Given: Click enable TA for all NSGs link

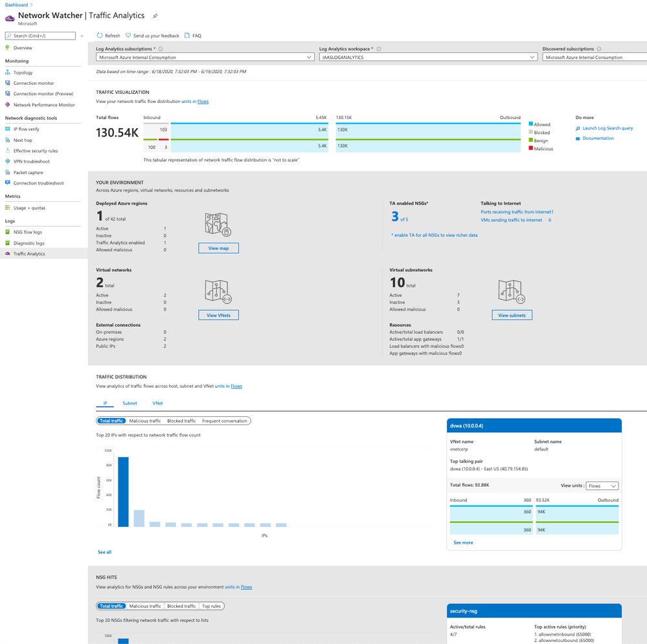Looking at the screenshot, I should point(435,236).
